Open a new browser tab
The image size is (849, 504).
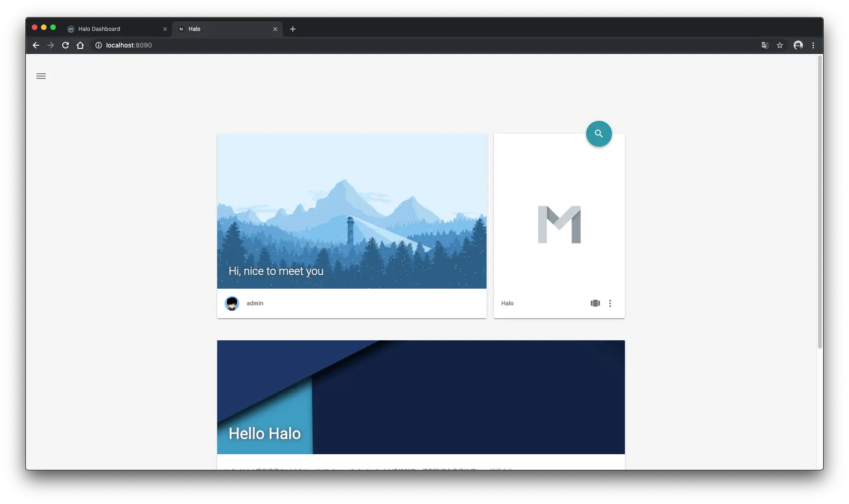[292, 29]
